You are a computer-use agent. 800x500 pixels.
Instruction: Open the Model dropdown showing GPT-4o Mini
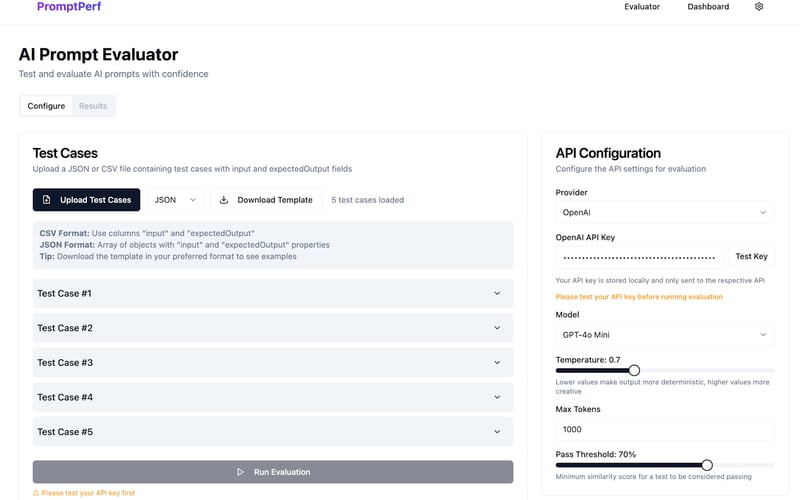[665, 335]
